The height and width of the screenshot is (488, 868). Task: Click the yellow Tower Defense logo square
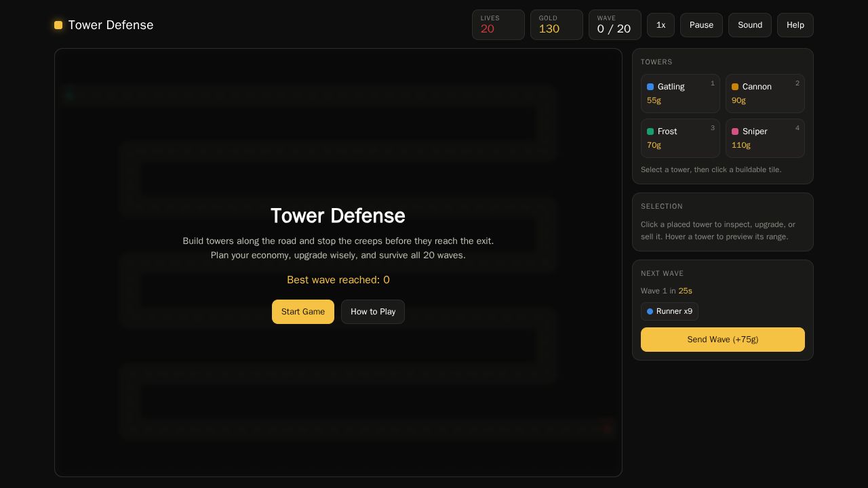(x=58, y=25)
